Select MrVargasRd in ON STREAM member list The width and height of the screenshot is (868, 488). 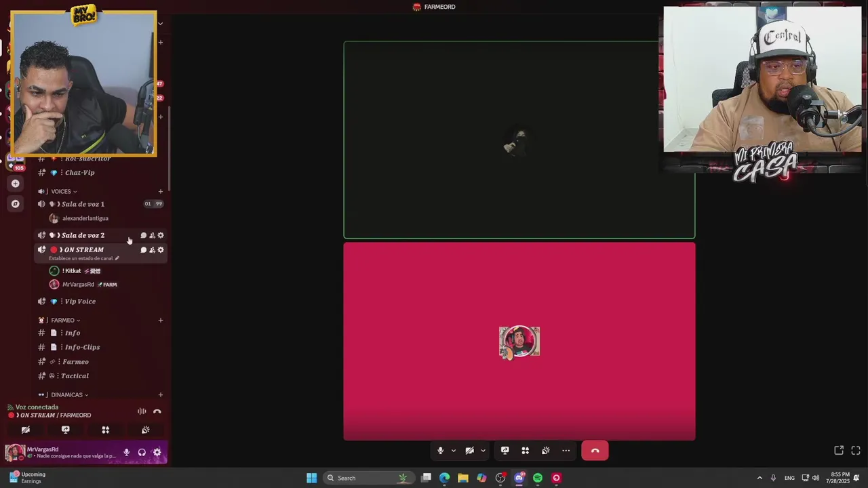(x=83, y=285)
